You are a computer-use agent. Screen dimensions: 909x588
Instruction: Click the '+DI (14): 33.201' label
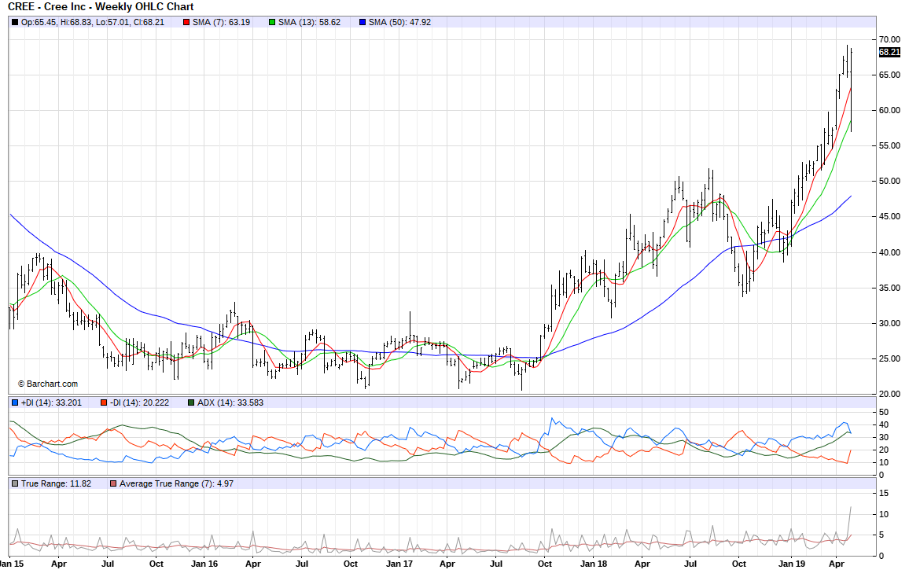tap(52, 402)
